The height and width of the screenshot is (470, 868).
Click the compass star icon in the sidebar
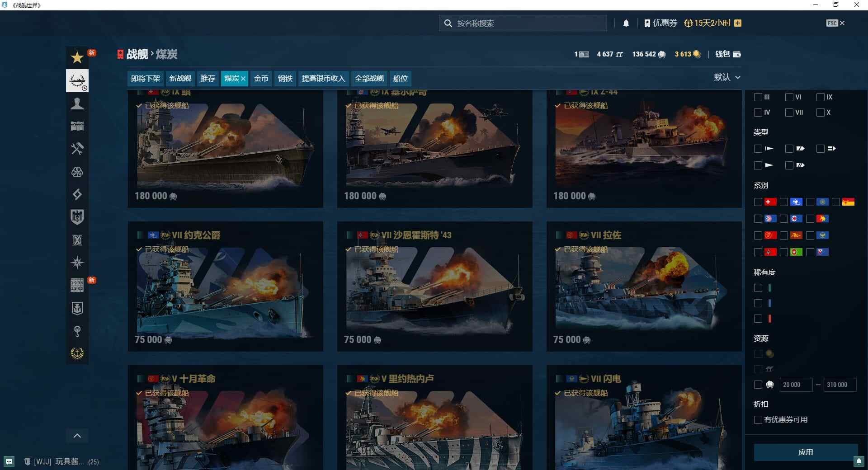tap(77, 263)
